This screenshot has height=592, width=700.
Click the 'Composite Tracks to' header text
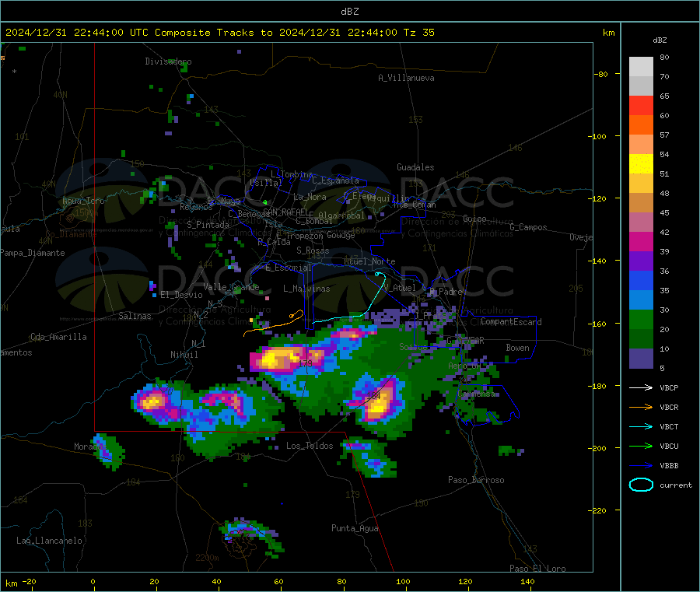[213, 33]
